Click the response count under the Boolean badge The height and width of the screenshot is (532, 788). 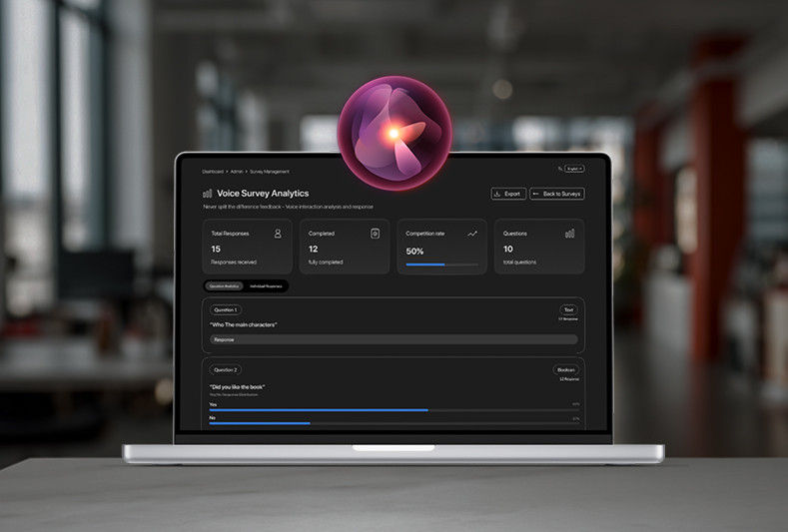569,379
